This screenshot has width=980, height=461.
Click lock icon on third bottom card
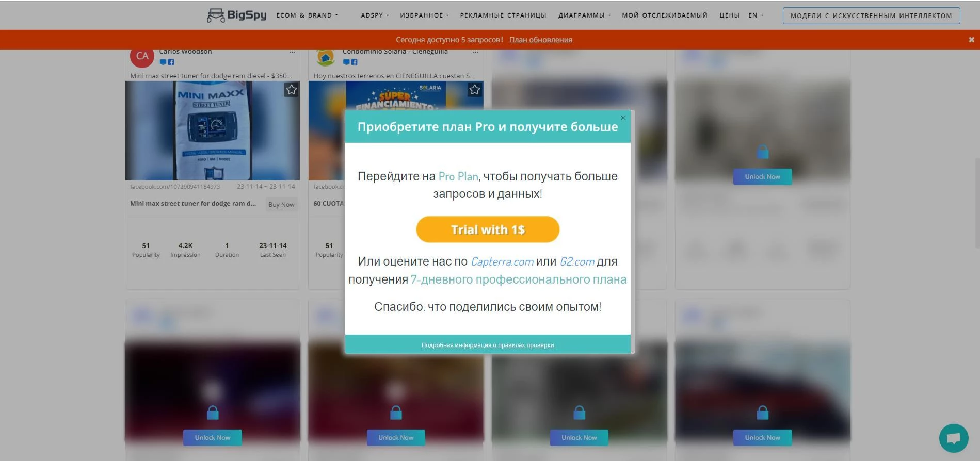[x=579, y=412]
